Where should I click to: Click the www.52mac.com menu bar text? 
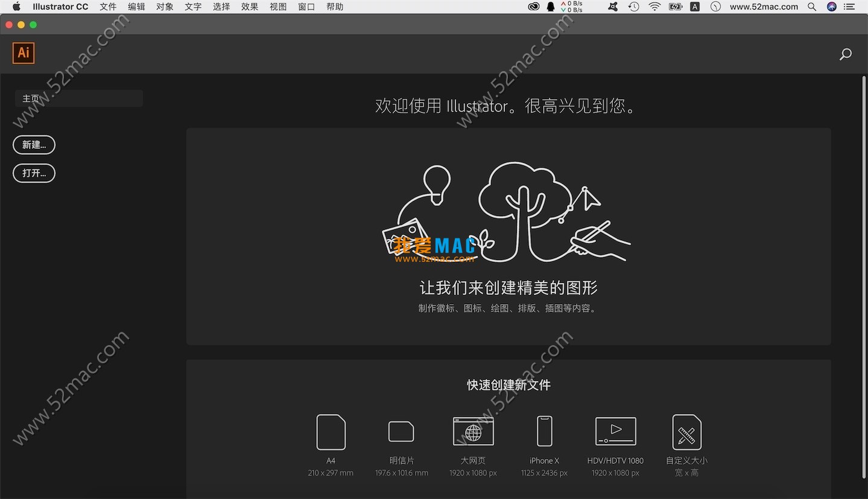pos(764,7)
